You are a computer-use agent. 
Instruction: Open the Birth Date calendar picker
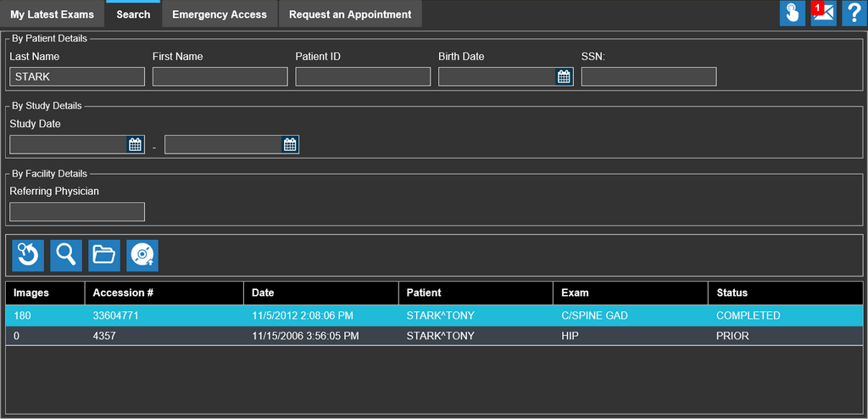[565, 77]
